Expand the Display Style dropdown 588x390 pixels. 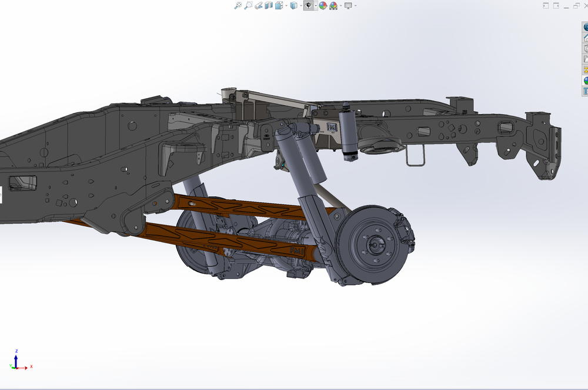301,6
